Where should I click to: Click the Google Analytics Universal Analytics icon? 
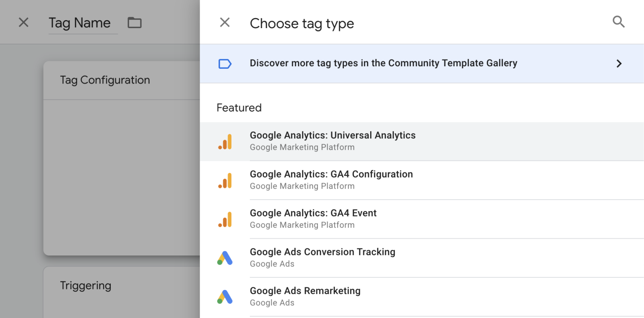tap(225, 141)
